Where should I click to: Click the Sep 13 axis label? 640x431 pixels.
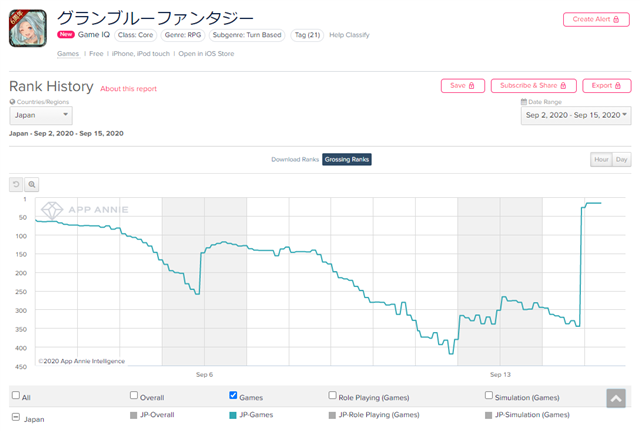(500, 375)
